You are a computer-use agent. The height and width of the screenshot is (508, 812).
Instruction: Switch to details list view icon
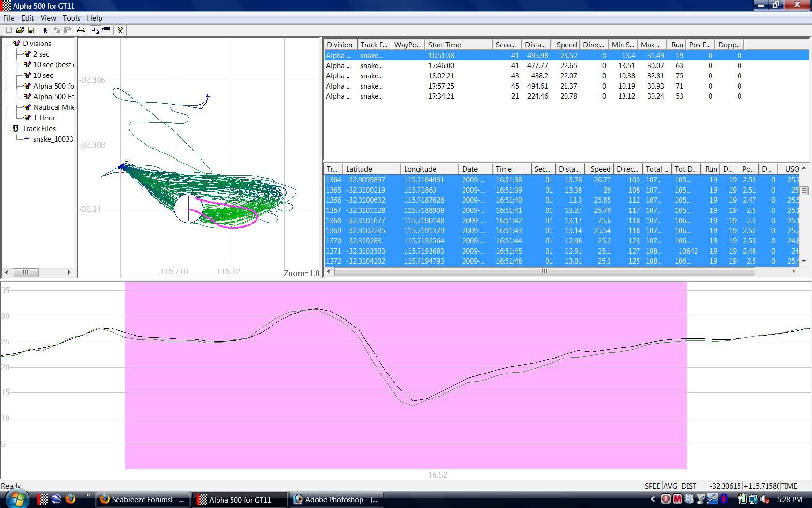(x=106, y=30)
